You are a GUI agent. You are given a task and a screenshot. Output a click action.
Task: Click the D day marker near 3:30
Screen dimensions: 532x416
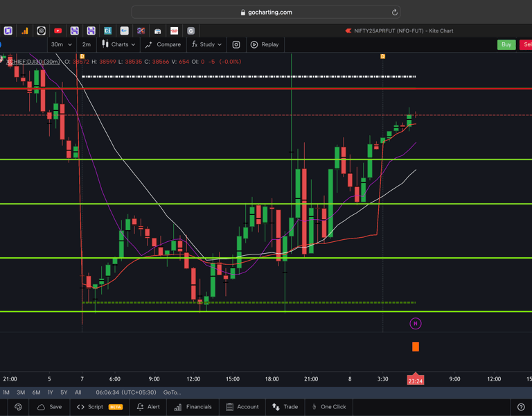(382, 56)
